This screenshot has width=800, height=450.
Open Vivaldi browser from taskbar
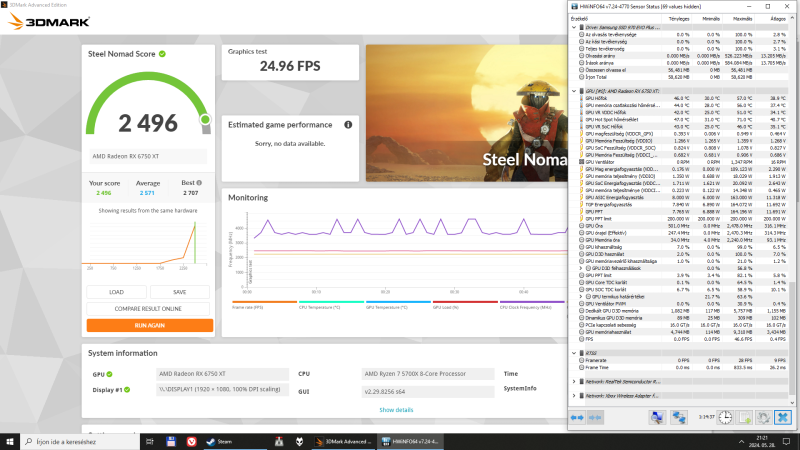[x=191, y=442]
